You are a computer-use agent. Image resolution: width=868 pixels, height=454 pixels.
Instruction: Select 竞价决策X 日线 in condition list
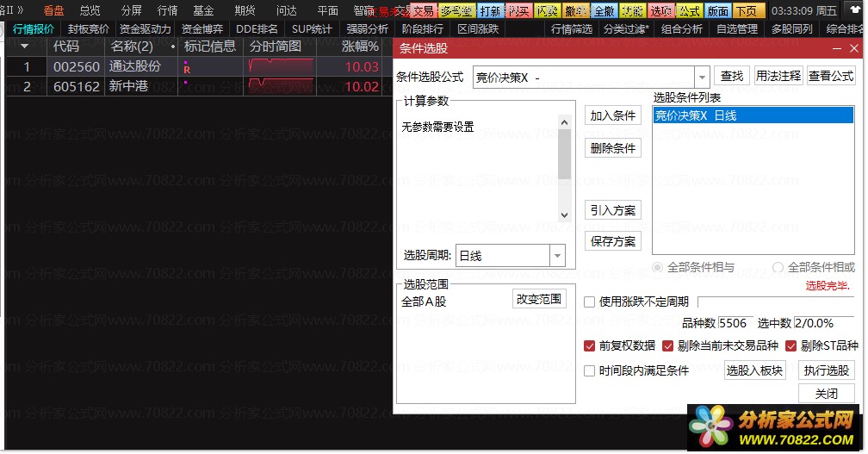tap(753, 115)
